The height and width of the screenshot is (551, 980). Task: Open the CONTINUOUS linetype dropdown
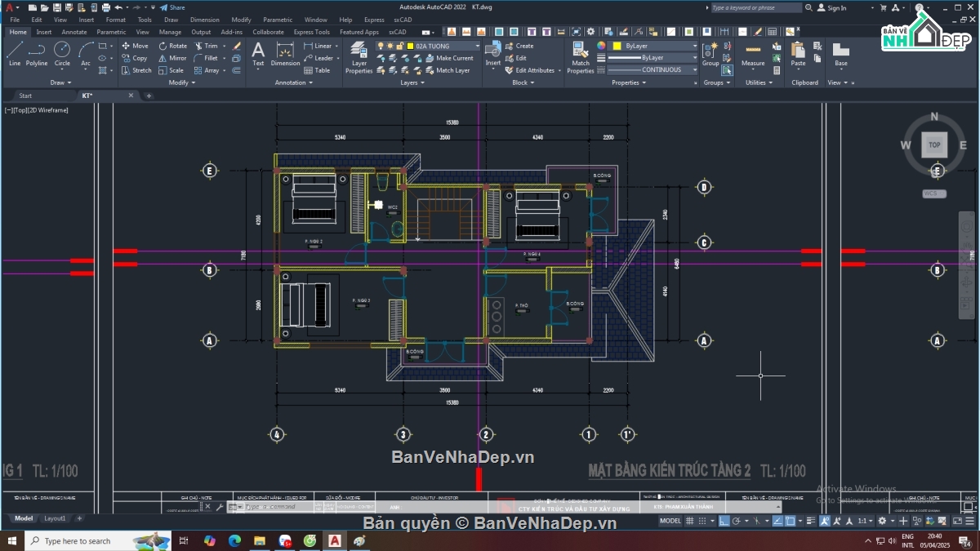[x=652, y=70]
